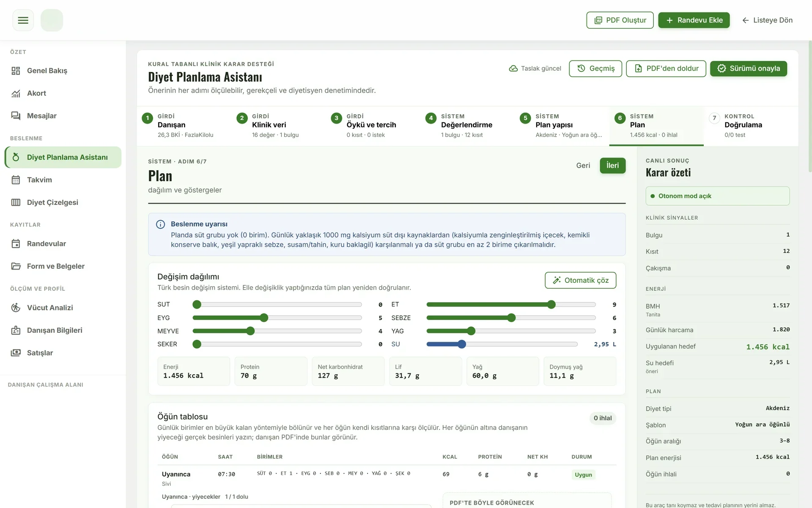Click the ET exchange slider handle
The width and height of the screenshot is (812, 508).
click(551, 304)
